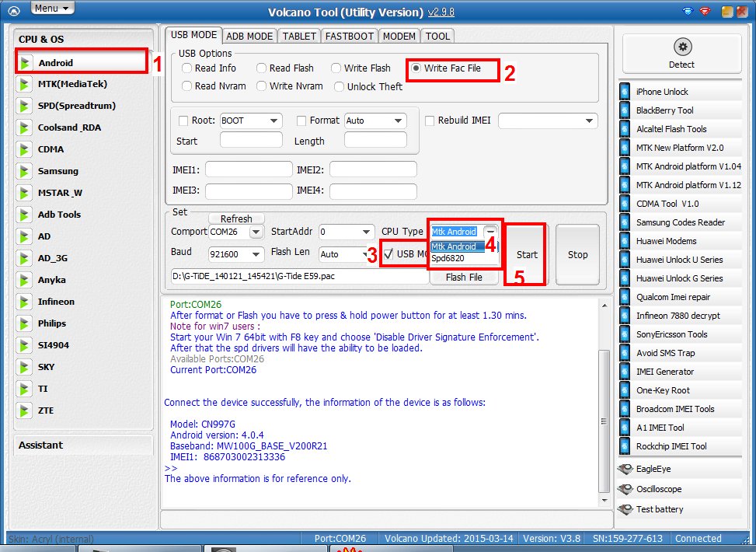756x552 pixels.
Task: Click the green arrow icon beside Anyka
Action: (23, 280)
